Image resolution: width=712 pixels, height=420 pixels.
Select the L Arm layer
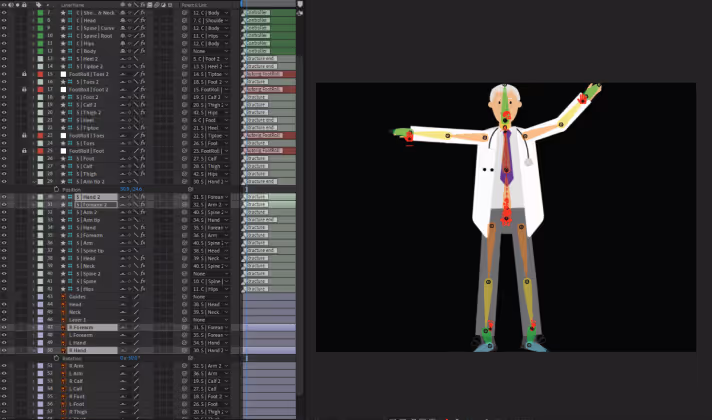click(76, 373)
